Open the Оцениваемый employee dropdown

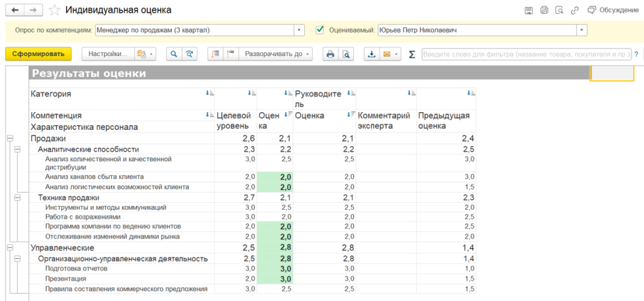point(582,30)
